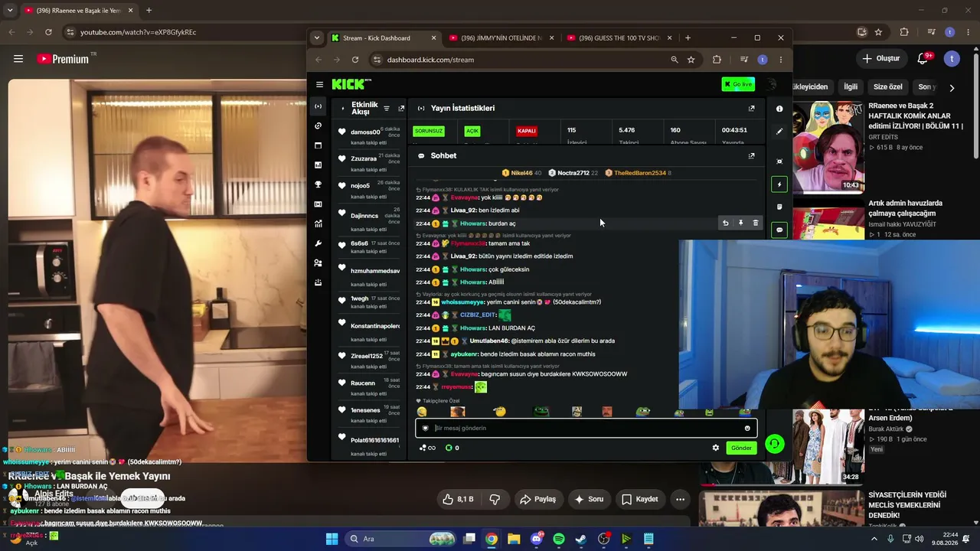Bookmark the Kick dashboard page with star
The image size is (980, 551).
pos(691,60)
